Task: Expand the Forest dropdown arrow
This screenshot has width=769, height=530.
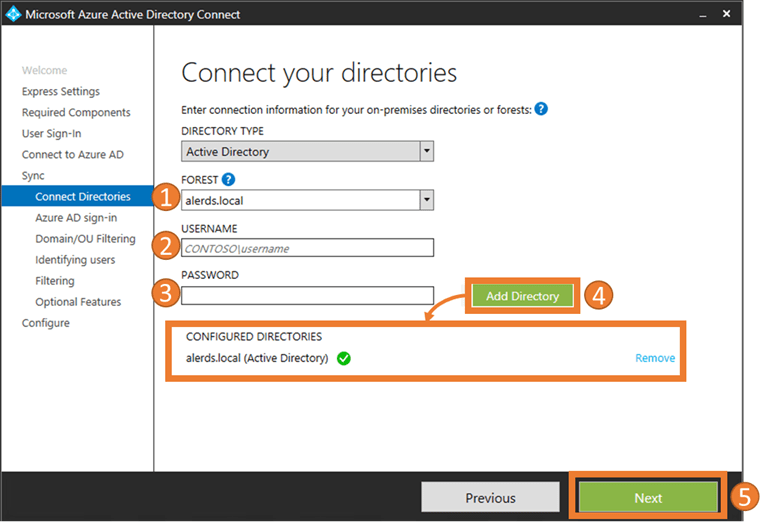Action: click(427, 200)
